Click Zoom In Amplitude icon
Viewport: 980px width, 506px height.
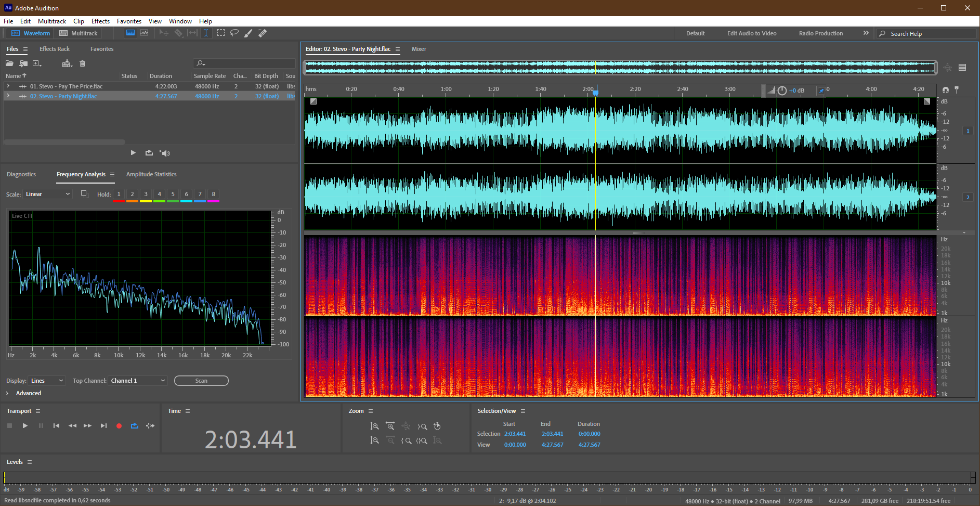[375, 426]
